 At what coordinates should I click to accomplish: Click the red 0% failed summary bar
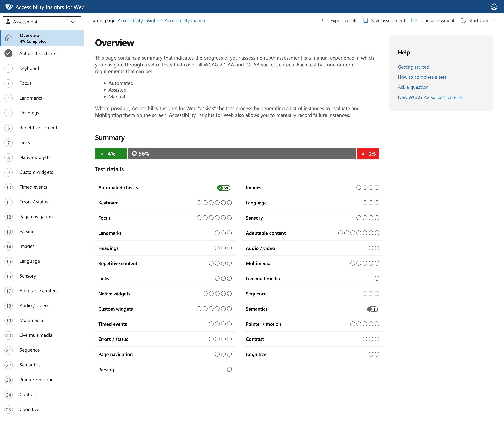368,153
